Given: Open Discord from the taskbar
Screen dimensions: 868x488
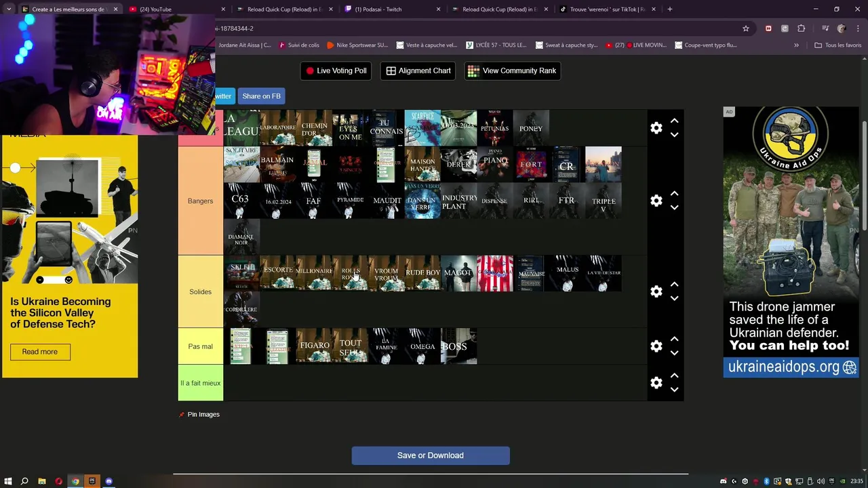Looking at the screenshot, I should coord(109,481).
